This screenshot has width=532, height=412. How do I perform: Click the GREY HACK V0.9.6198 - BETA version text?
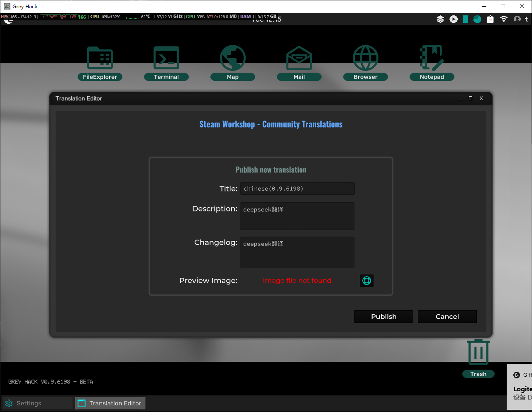(51, 382)
